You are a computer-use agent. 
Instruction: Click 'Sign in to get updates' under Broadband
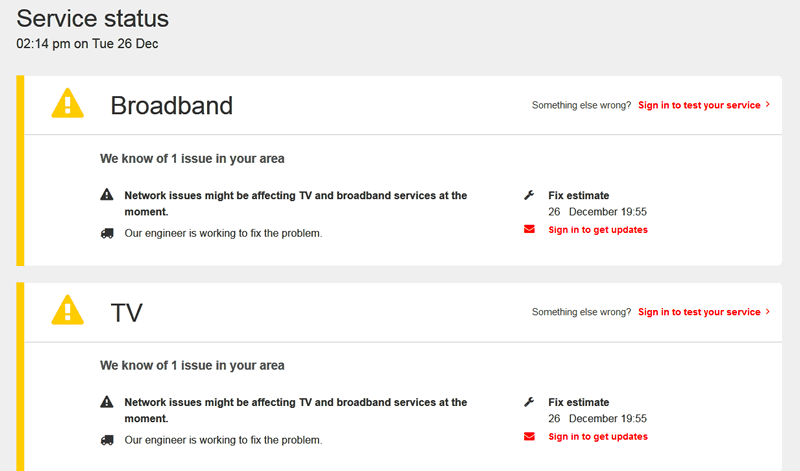pyautogui.click(x=598, y=230)
